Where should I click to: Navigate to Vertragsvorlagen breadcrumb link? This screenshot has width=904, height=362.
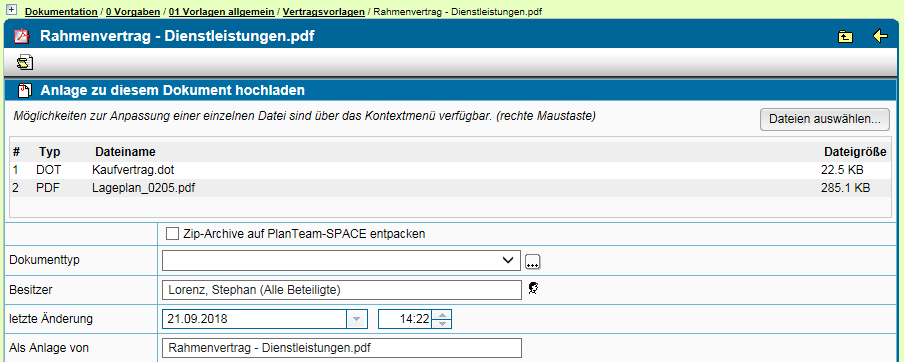[323, 12]
